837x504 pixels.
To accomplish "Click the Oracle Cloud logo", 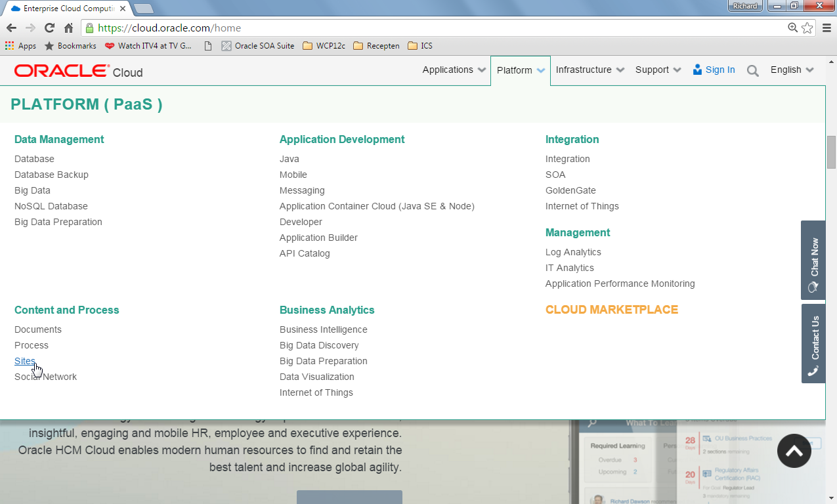I will click(78, 72).
